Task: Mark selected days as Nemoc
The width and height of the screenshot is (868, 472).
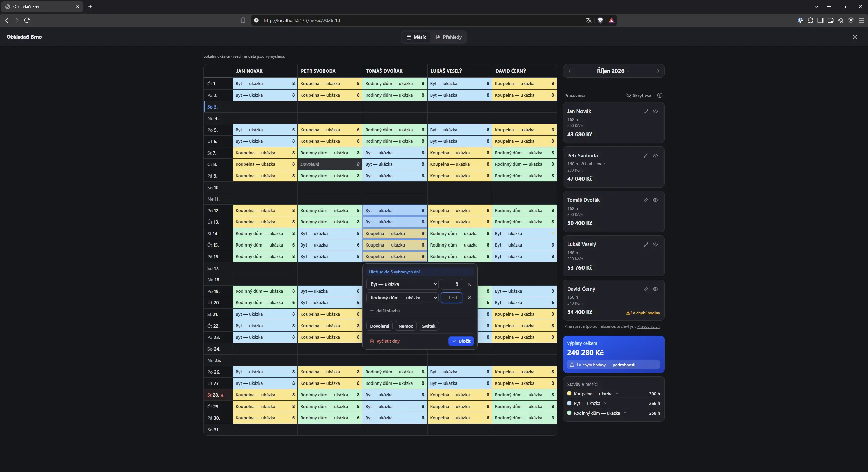Action: (x=406, y=326)
